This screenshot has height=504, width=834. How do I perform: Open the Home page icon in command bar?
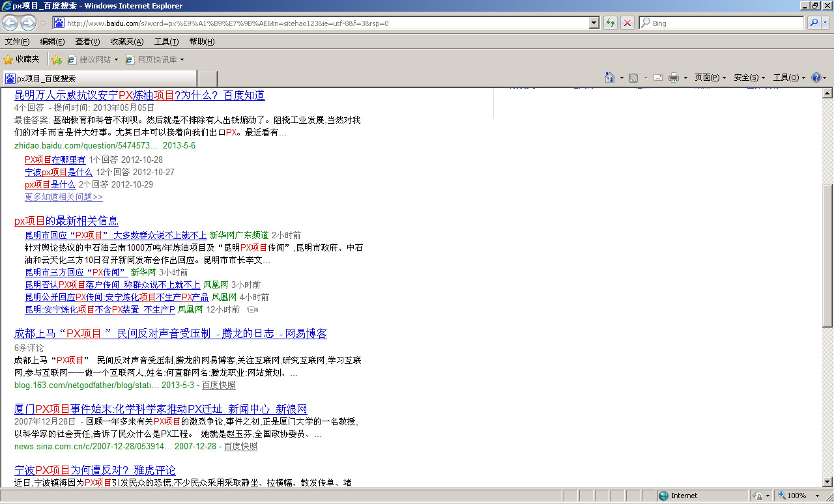click(610, 77)
